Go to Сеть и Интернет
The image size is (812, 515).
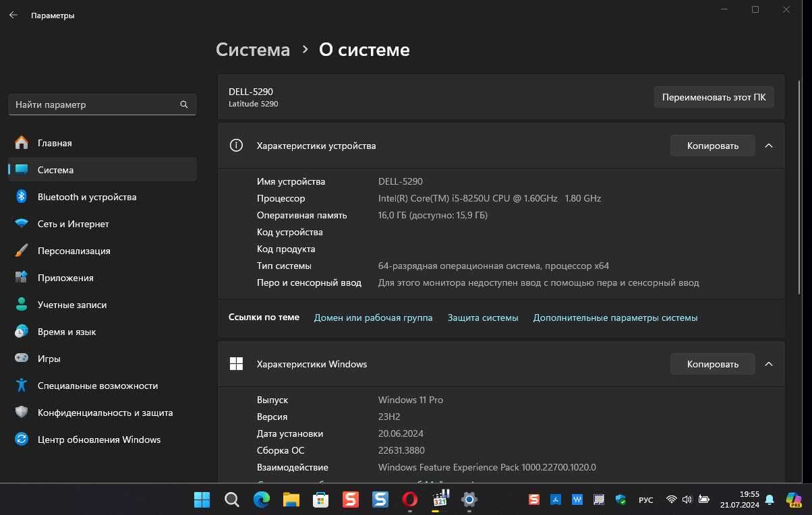pos(103,224)
